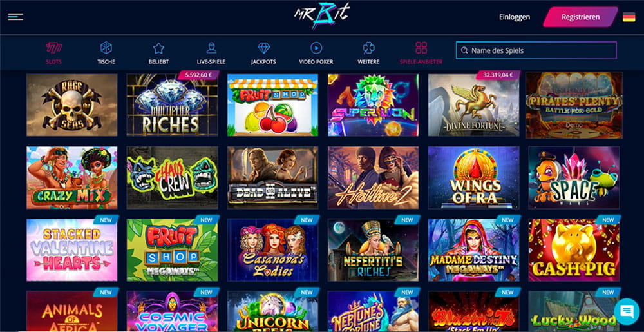Select the Jackpots diamond icon
Image resolution: width=644 pixels, height=332 pixels.
click(x=263, y=48)
